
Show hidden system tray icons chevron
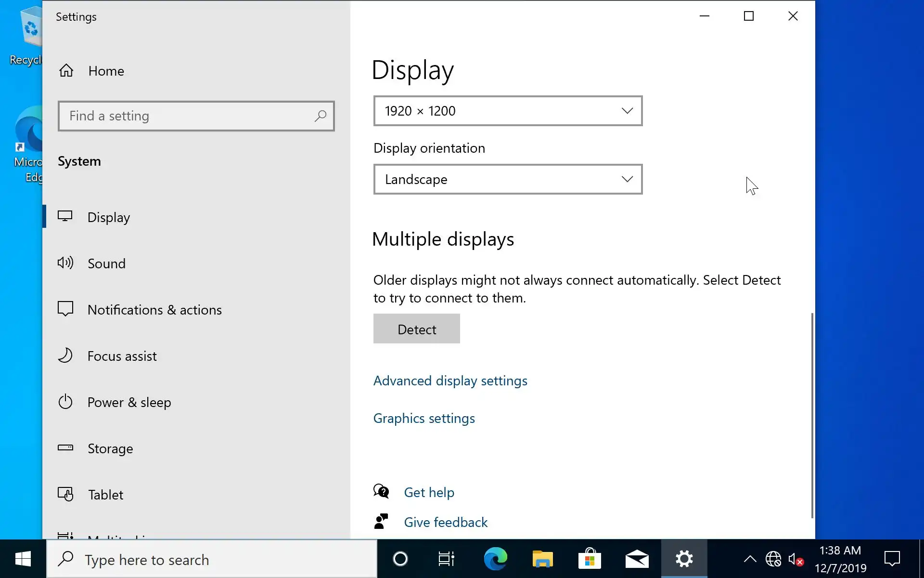tap(750, 559)
